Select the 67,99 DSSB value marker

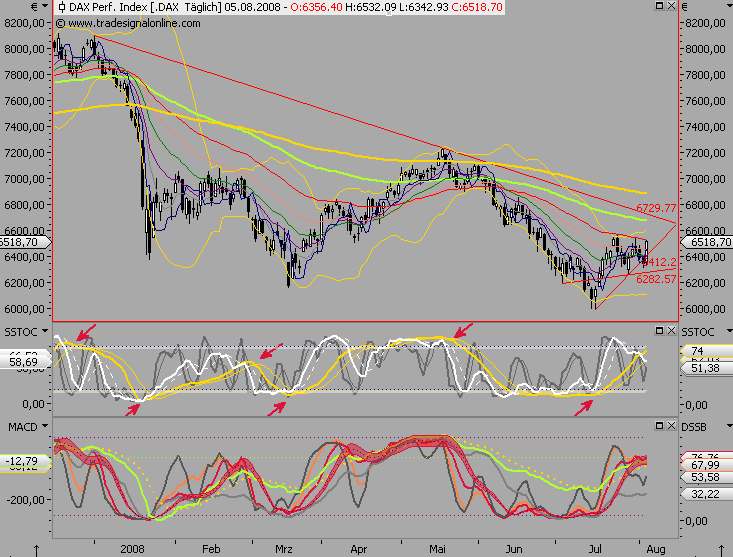[707, 465]
